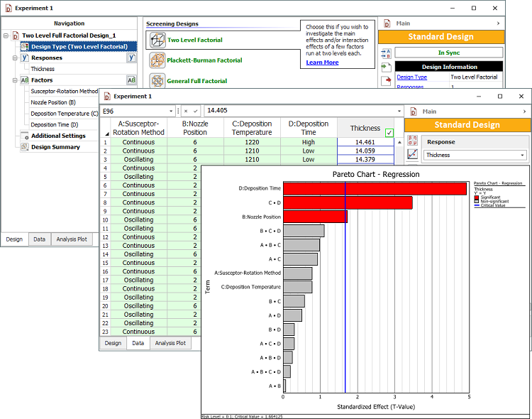Follow the Learn More link
Screen dimensions: 532x419
[x=322, y=62]
